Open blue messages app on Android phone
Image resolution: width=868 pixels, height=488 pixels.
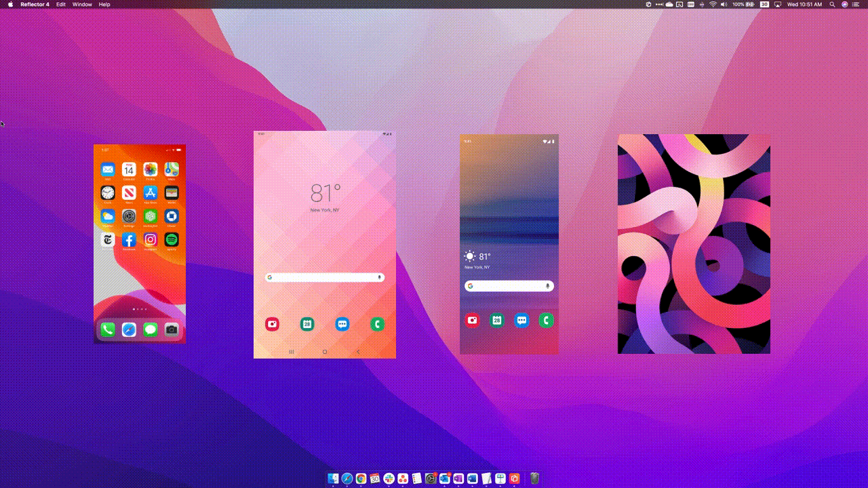pos(521,320)
